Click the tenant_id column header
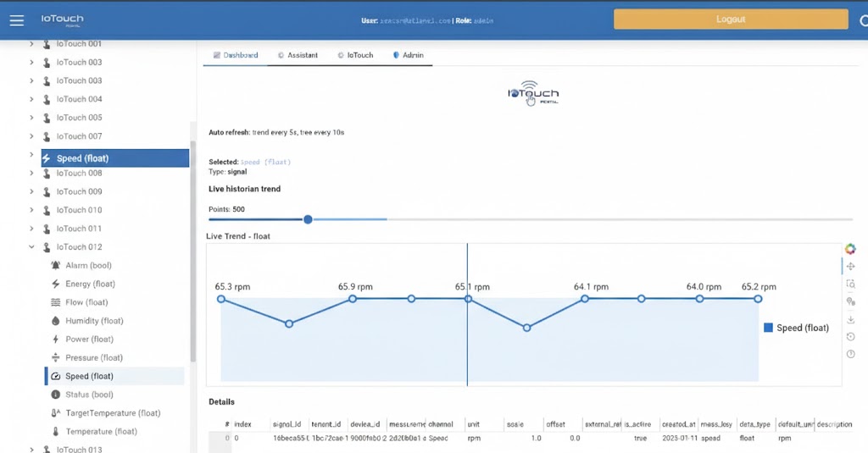The height and width of the screenshot is (453, 868). (x=326, y=424)
